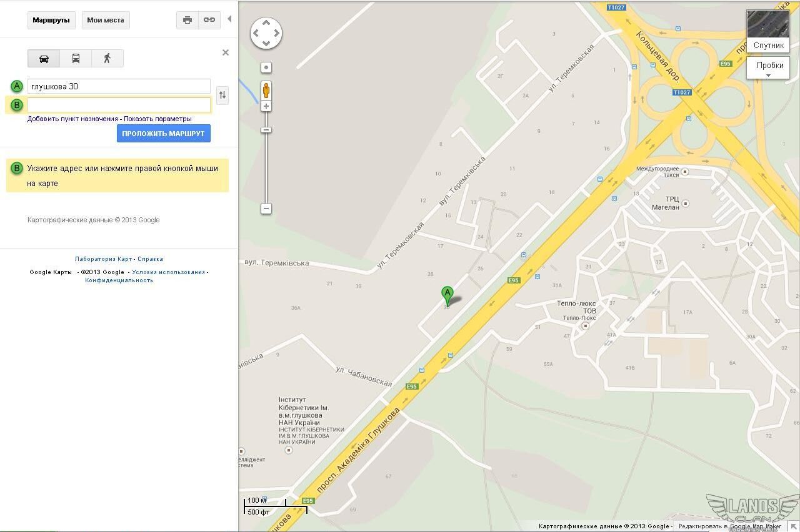This screenshot has width=800, height=532.
Task: Open the Мои места tab
Action: pos(105,20)
